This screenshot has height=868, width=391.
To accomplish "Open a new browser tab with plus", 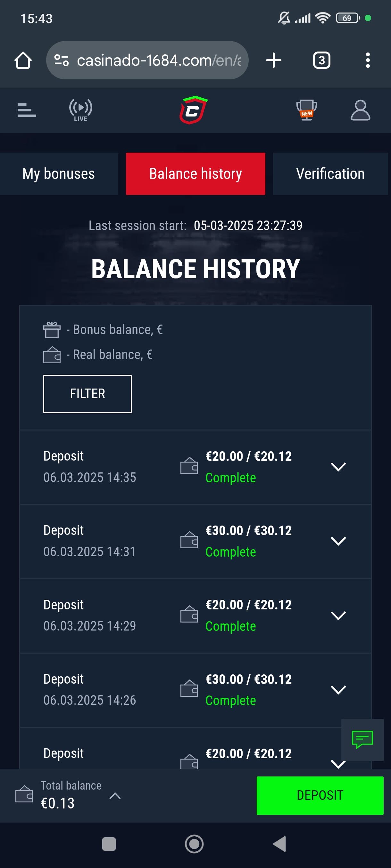I will tap(274, 60).
